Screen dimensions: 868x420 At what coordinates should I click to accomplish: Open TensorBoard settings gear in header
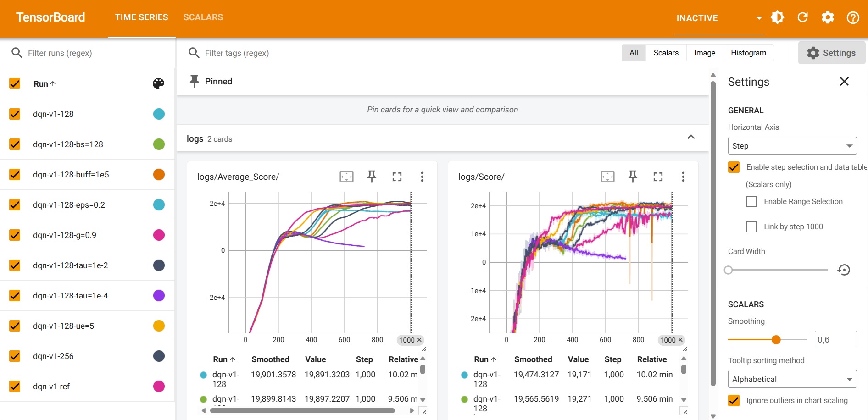(x=828, y=17)
